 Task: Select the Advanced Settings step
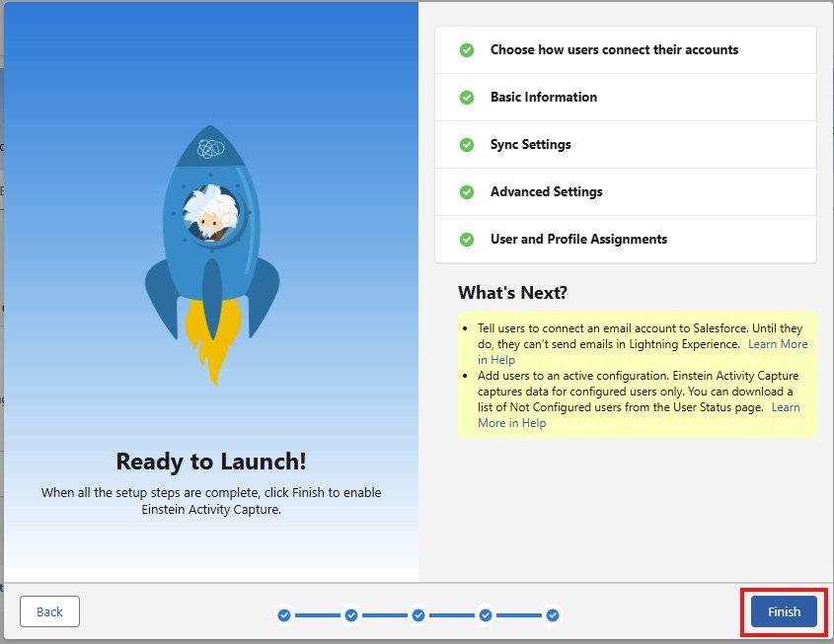pos(626,191)
